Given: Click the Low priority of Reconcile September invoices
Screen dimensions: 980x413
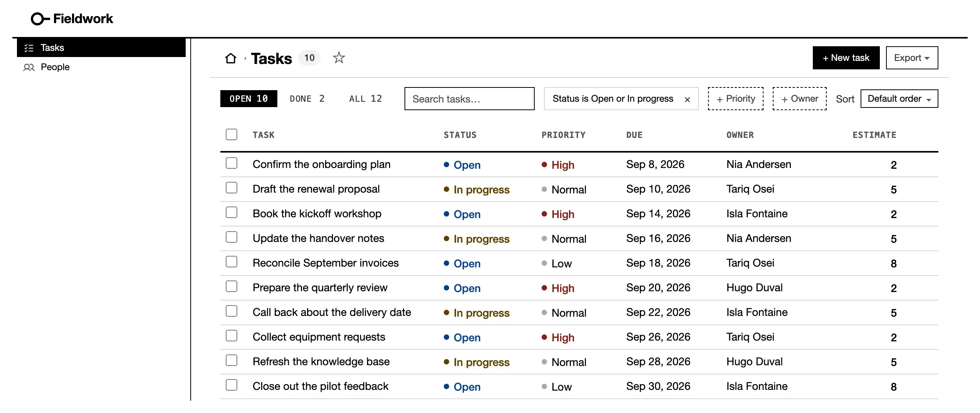Looking at the screenshot, I should [x=557, y=264].
